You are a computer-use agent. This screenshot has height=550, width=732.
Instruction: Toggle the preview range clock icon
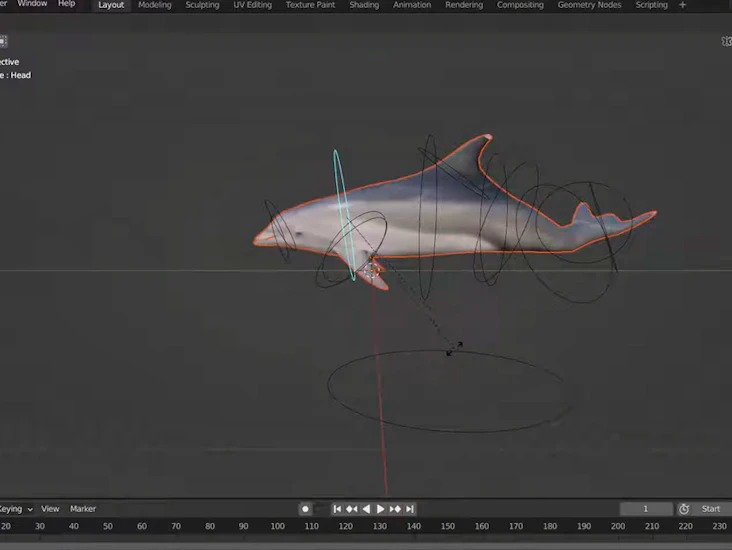tap(684, 509)
